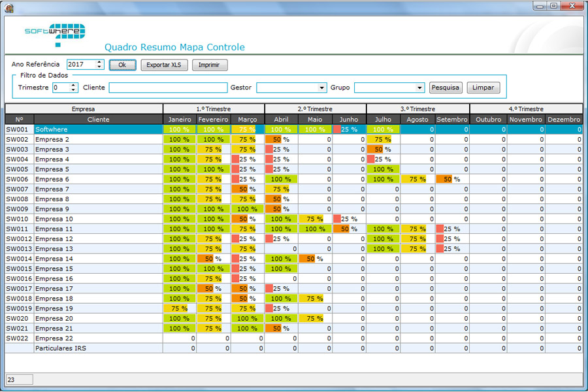Click Empresa 6 Setembro 50% cell
This screenshot has height=392, width=588.
point(451,179)
